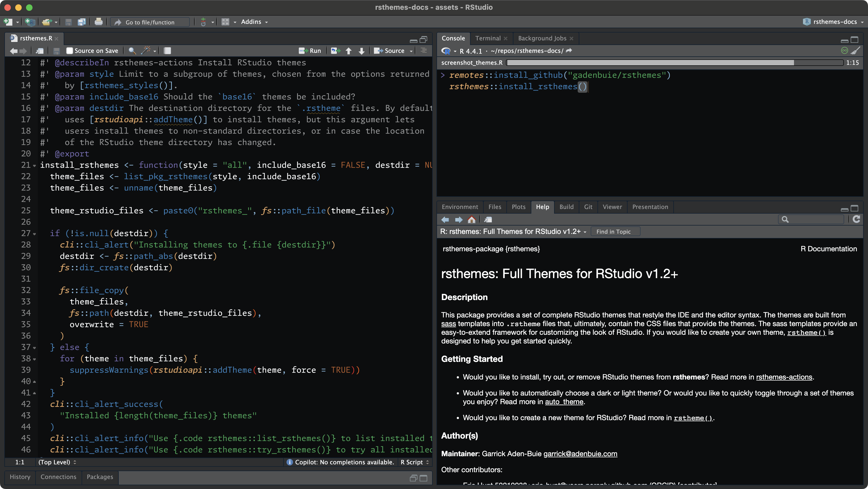868x489 pixels.
Task: Refresh the help topic
Action: click(x=856, y=219)
